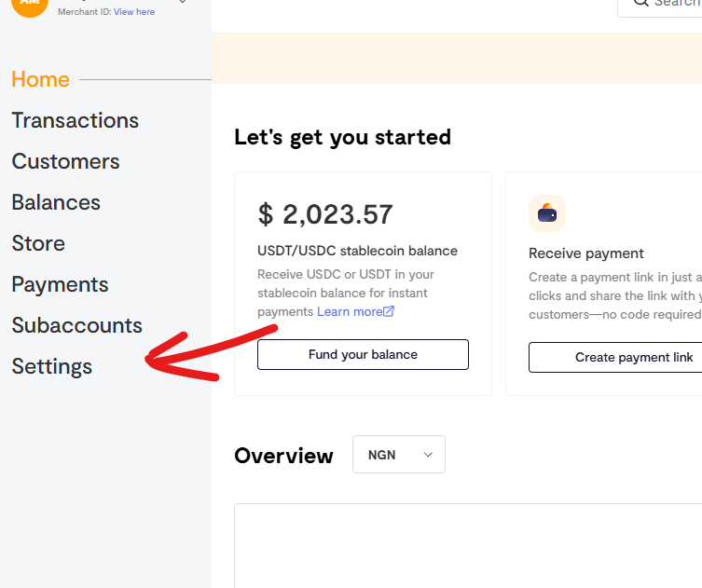Click the Merchant ID View here link
This screenshot has height=588, width=702.
134,12
